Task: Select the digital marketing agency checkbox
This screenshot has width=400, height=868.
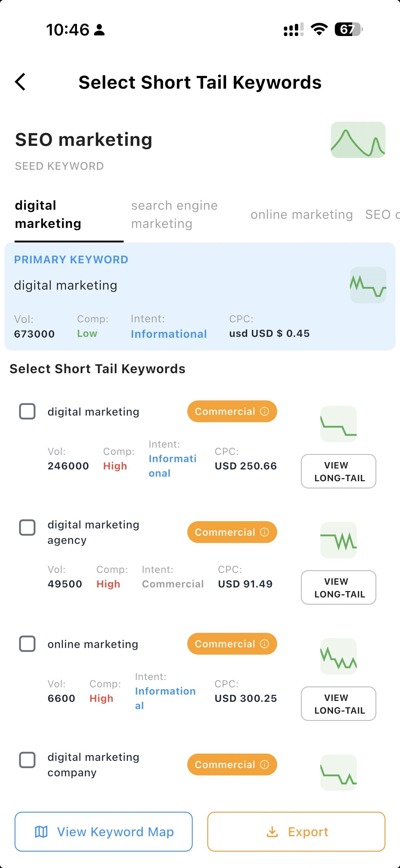Action: [x=27, y=528]
